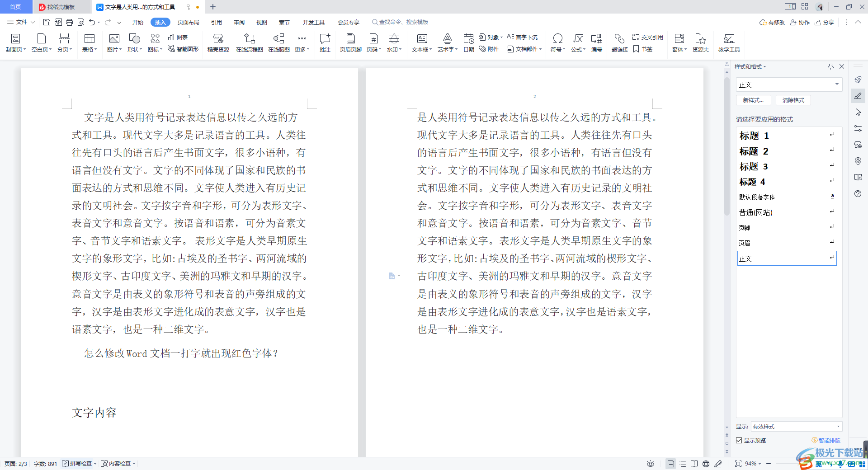Edit header and footer (页眉页脚)
Viewport: 868px width, 470px height.
(x=350, y=43)
